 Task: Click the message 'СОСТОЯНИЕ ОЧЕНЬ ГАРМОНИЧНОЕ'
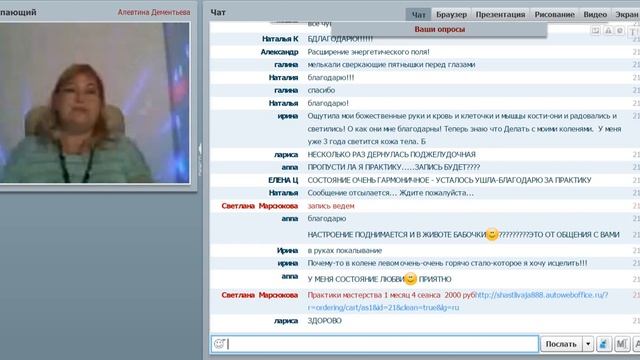click(449, 180)
